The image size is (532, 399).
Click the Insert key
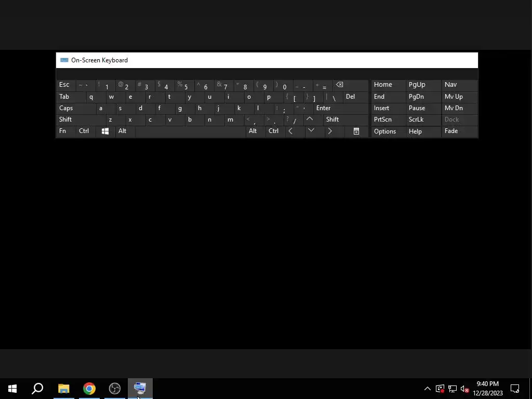coord(388,108)
